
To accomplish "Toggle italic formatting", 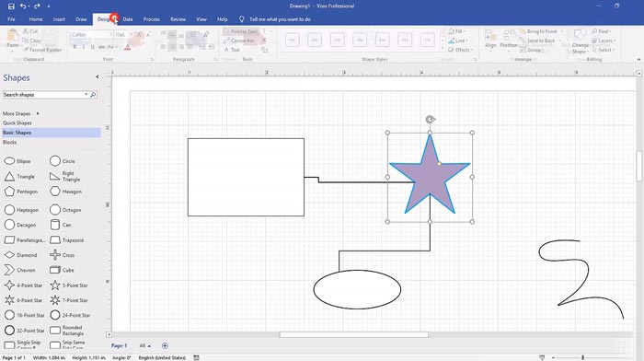I will click(x=84, y=47).
